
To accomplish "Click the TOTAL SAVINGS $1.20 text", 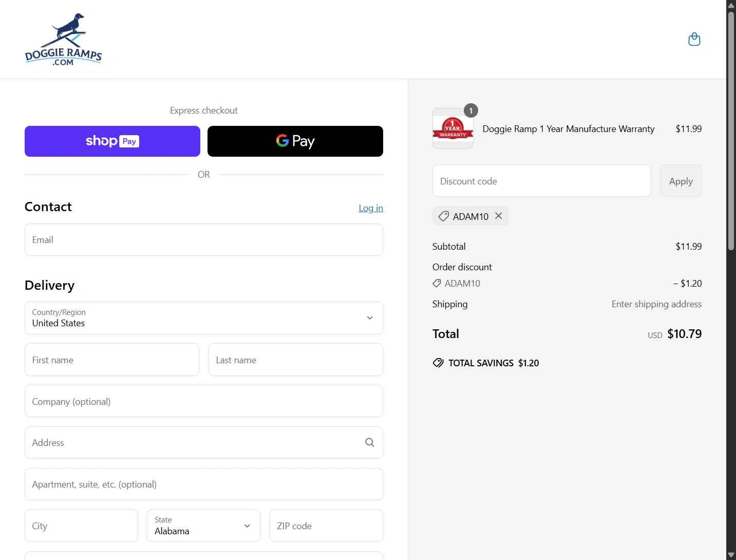I will click(494, 363).
